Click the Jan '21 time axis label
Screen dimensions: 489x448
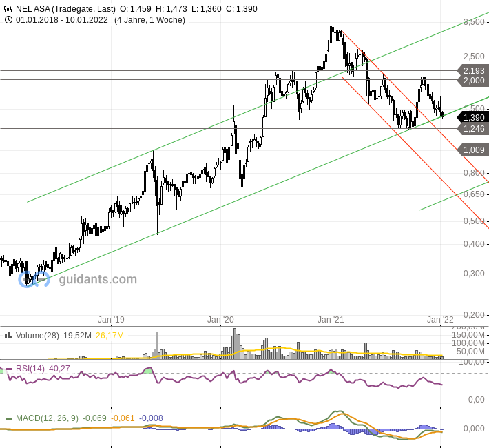click(x=331, y=320)
